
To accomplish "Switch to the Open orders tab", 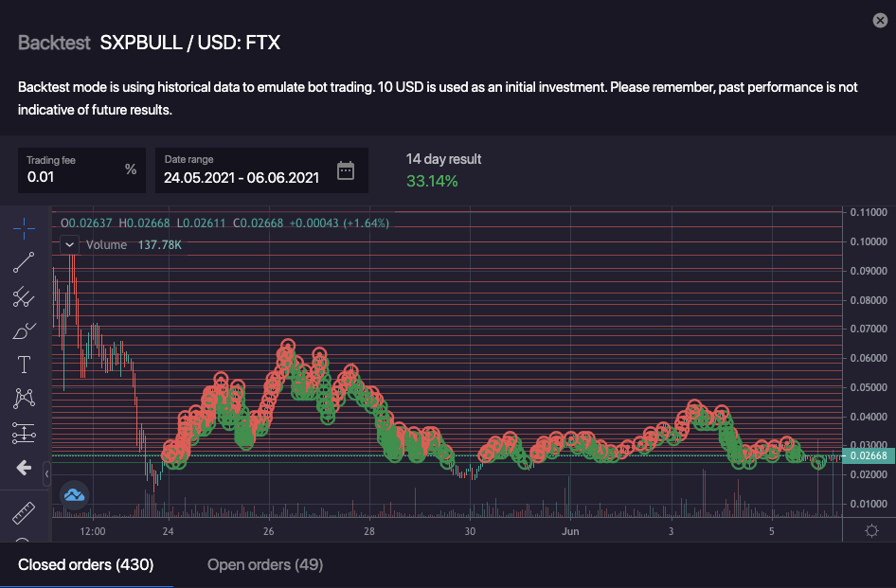I will coord(265,565).
